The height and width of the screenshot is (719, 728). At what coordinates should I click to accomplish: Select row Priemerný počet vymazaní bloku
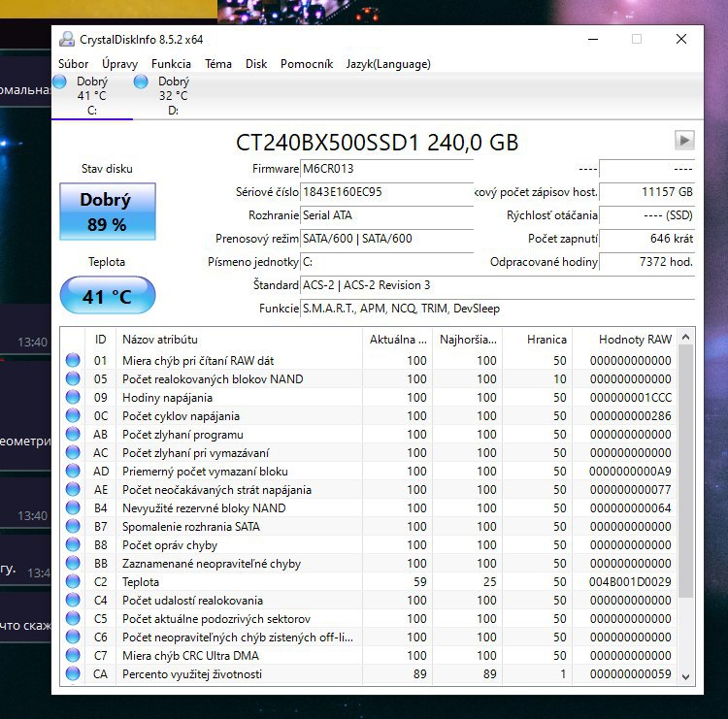tap(369, 472)
